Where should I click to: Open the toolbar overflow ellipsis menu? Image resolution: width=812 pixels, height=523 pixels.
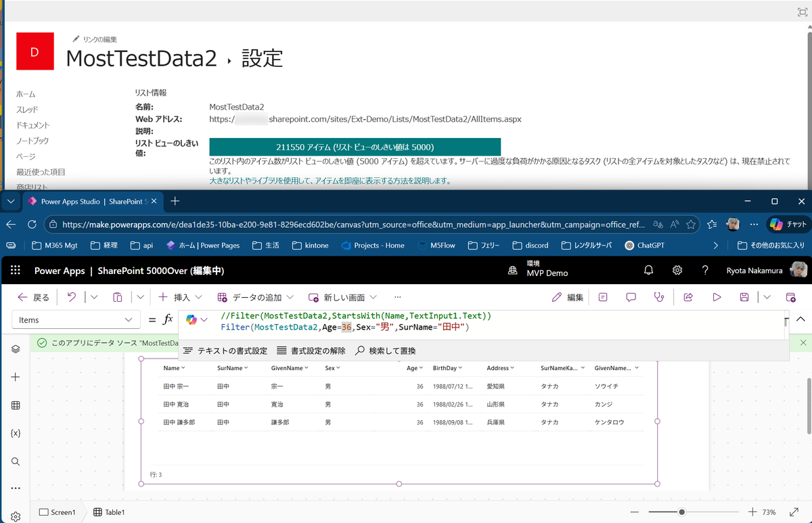coord(397,297)
